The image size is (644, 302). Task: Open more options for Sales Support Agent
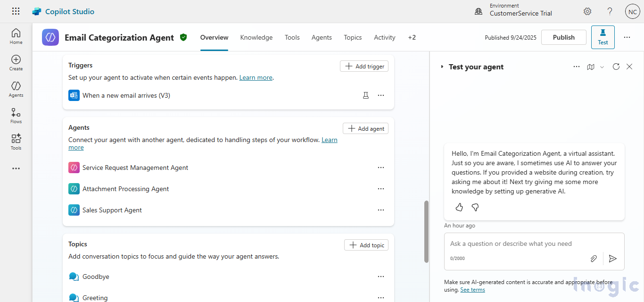381,210
